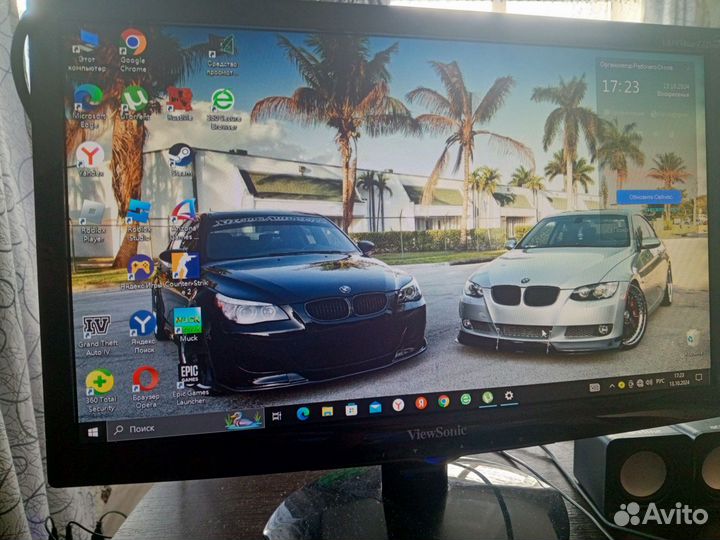Open the Steam desktop icon
The width and height of the screenshot is (720, 540).
(180, 155)
